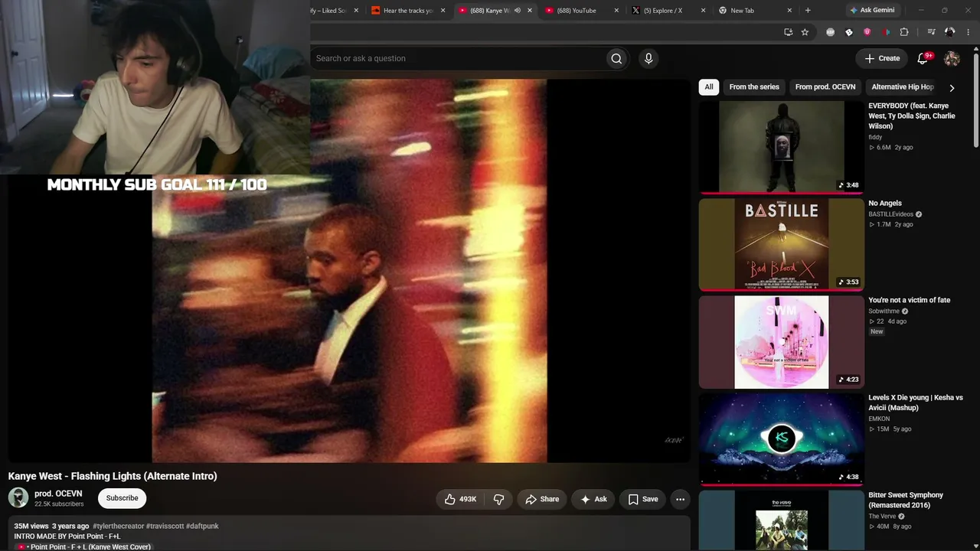Click the white tag-shaped extension icon
Screen dimensions: 980x551
pyautogui.click(x=849, y=32)
